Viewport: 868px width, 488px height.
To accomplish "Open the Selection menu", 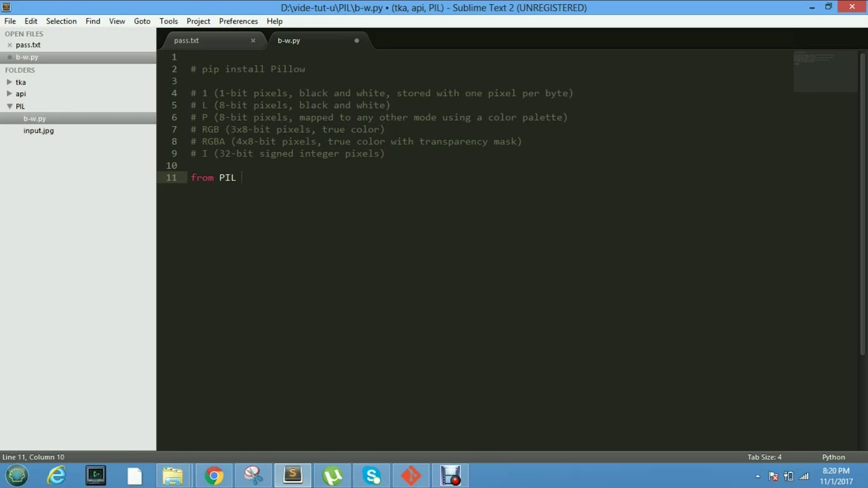I will (61, 21).
